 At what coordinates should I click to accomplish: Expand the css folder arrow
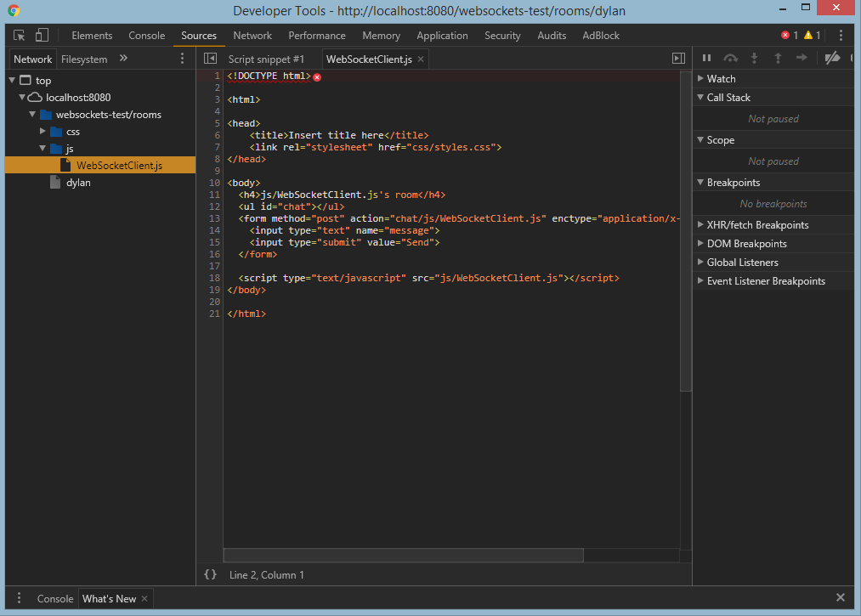pos(42,131)
